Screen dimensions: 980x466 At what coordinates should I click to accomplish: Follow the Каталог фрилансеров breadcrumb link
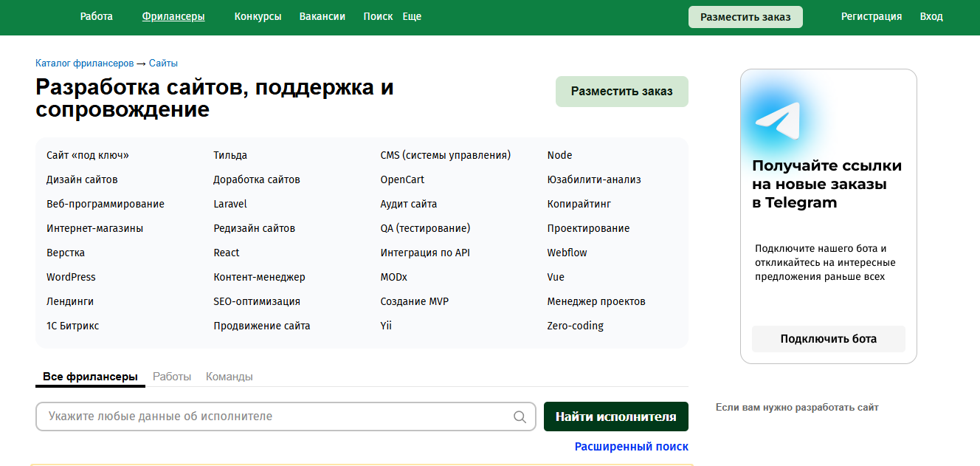pyautogui.click(x=85, y=64)
